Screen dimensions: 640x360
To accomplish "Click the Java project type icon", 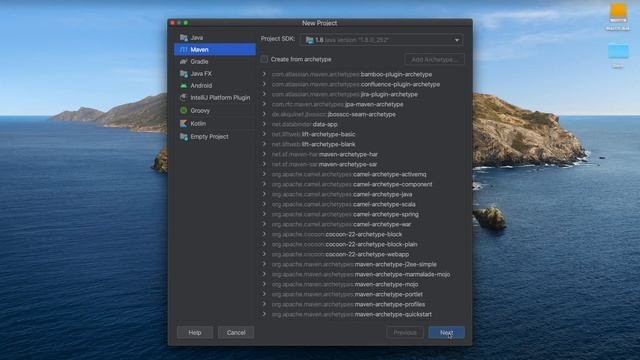I will click(x=184, y=38).
